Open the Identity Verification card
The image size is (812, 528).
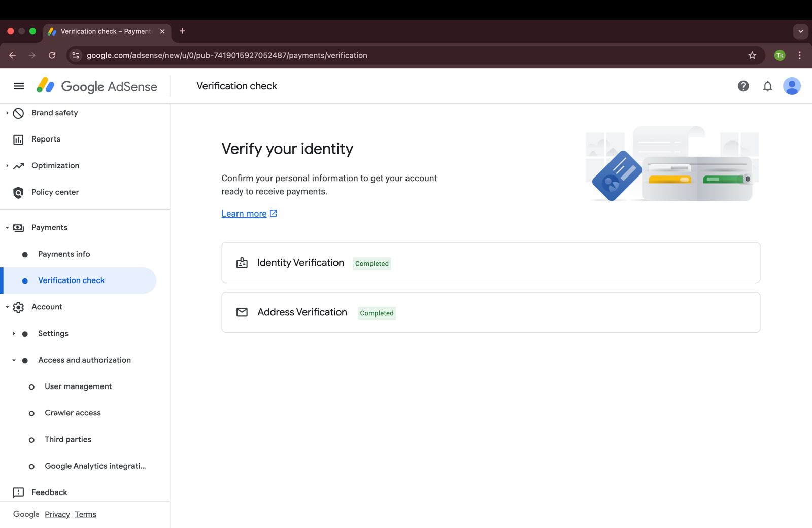(491, 263)
